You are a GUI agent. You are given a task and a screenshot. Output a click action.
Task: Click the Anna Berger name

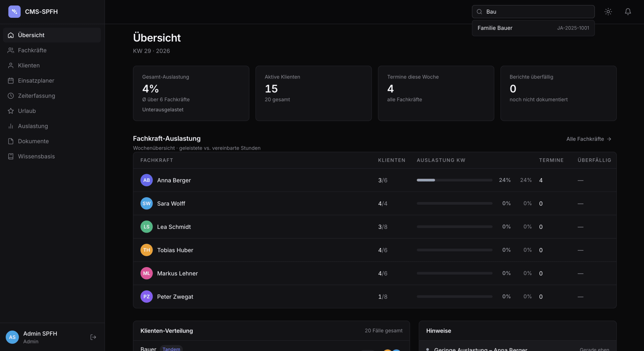174,180
